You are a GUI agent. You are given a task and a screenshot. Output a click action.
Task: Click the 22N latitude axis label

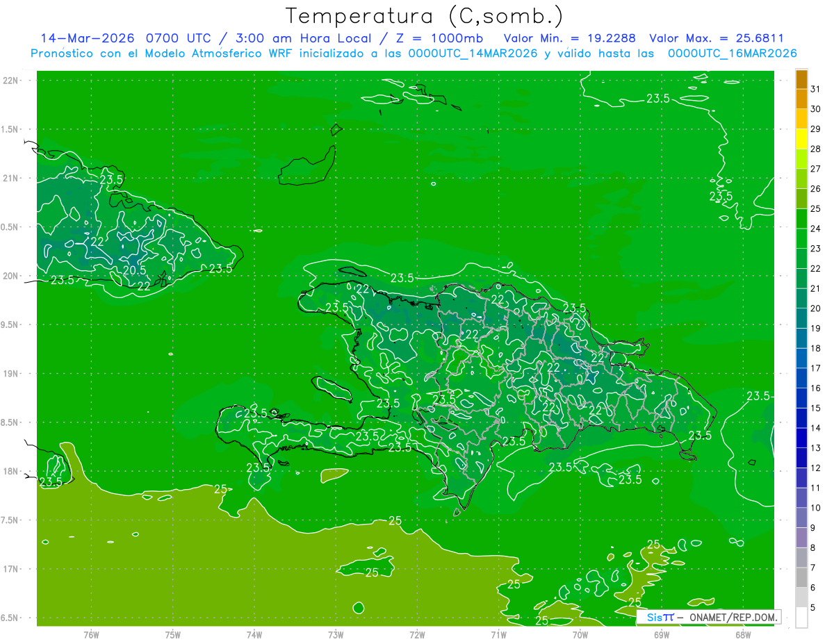click(x=10, y=81)
